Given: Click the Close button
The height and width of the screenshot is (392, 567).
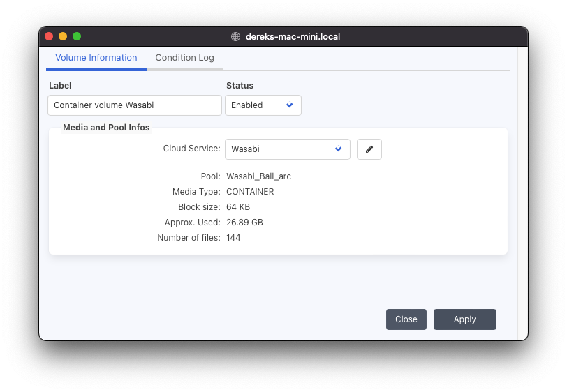Looking at the screenshot, I should (406, 319).
